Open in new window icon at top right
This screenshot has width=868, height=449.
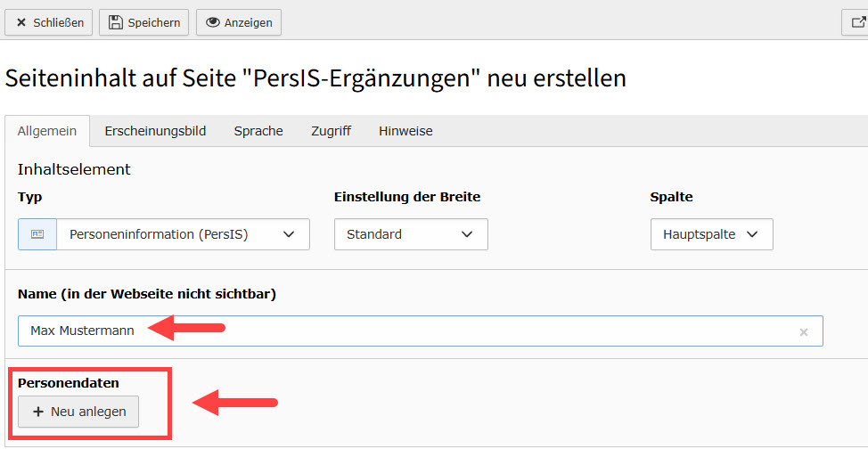coord(857,22)
